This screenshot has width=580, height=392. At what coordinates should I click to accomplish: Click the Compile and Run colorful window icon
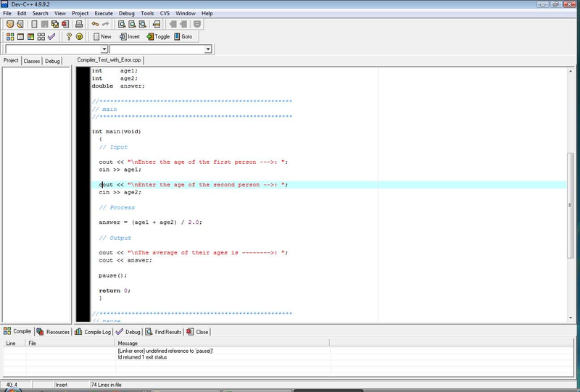point(30,37)
